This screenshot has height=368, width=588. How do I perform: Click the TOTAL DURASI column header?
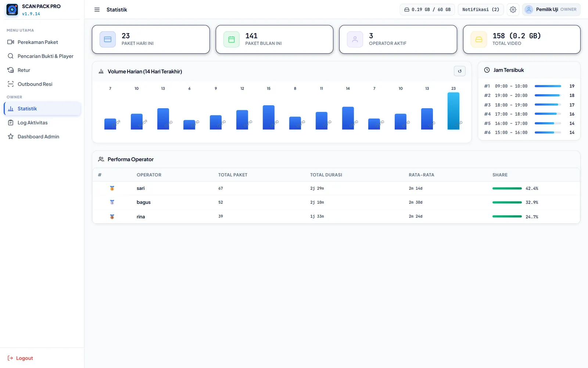click(326, 175)
